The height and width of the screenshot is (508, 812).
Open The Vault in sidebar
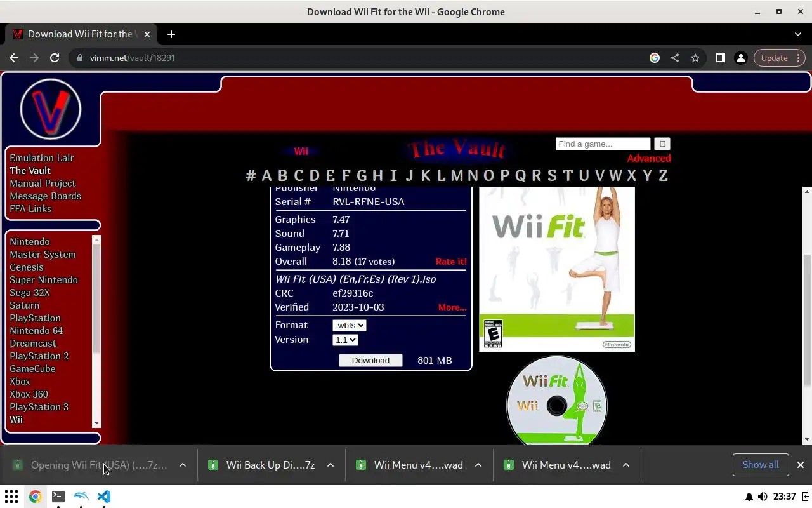[x=30, y=171]
